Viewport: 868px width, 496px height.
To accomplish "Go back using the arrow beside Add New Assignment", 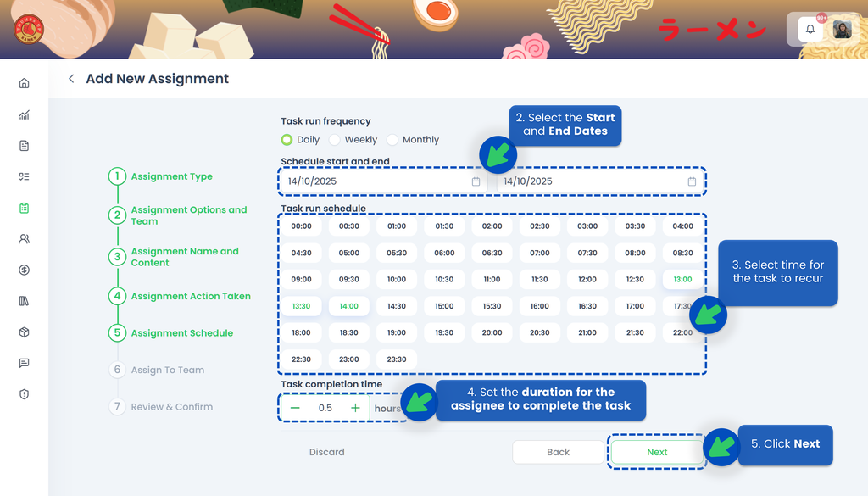I will 71,79.
